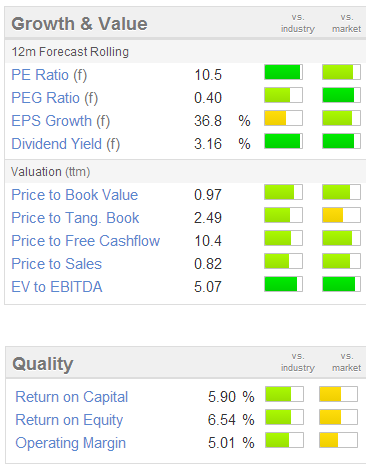Open Dividend Yield (f) details

(x=66, y=144)
